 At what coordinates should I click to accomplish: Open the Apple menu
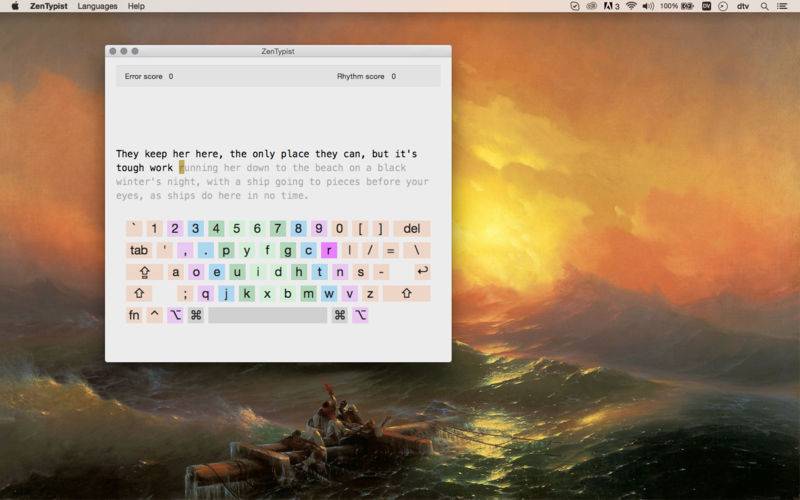(x=15, y=6)
